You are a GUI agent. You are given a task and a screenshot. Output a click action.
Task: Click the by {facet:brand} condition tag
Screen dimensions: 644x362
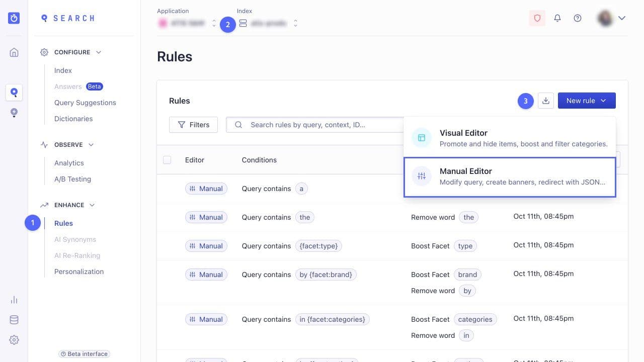[326, 275]
